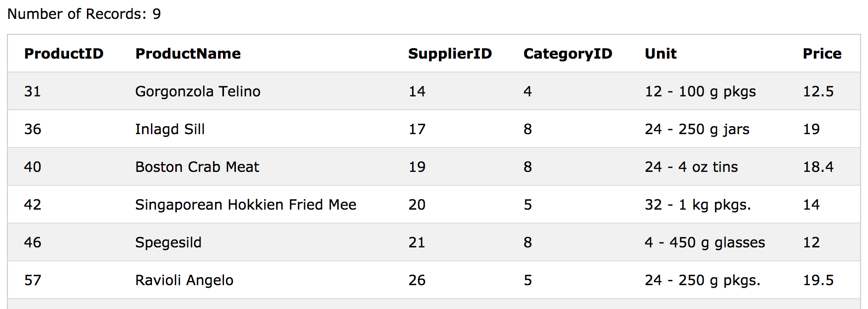Select the Gorgonzola Telino product name
Viewport: 868px width, 309px height.
(x=198, y=91)
